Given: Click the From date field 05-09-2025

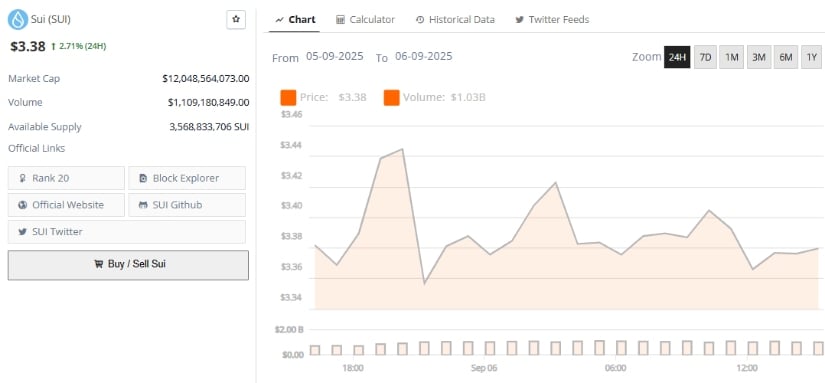Looking at the screenshot, I should (335, 56).
